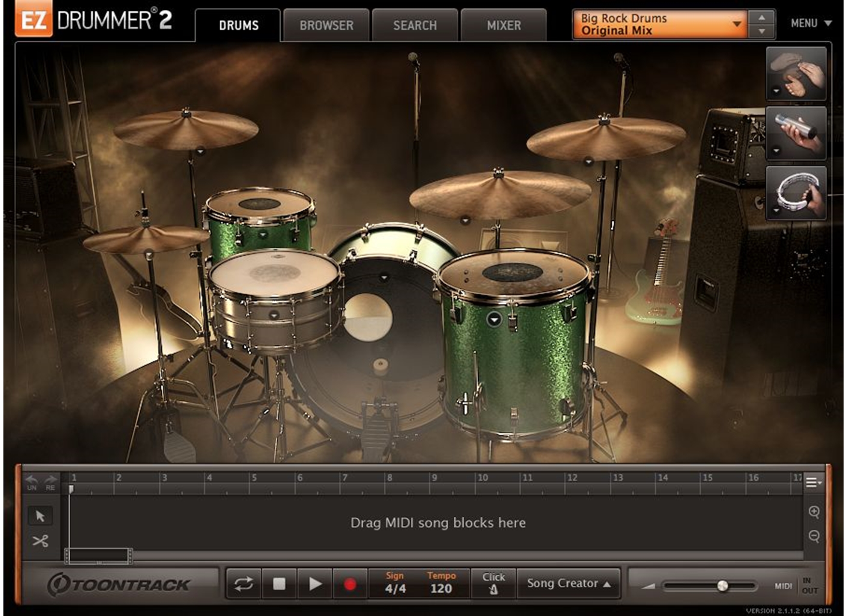Open the Song Creator panel
The width and height of the screenshot is (847, 616).
pyautogui.click(x=568, y=583)
